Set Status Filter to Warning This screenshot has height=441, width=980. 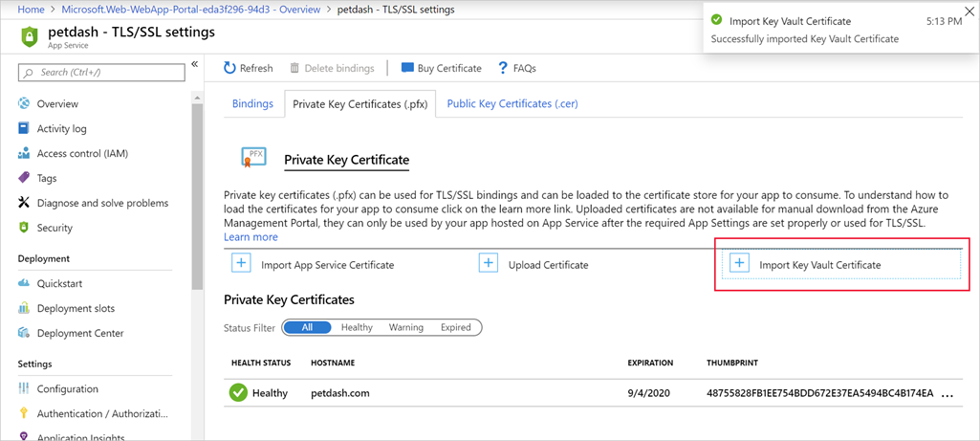pyautogui.click(x=406, y=327)
